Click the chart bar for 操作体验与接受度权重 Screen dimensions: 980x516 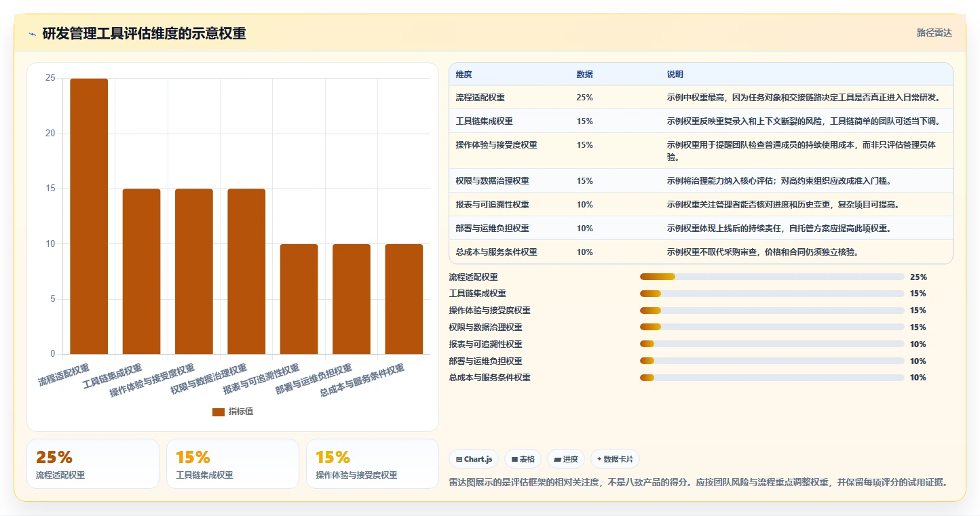(x=194, y=271)
